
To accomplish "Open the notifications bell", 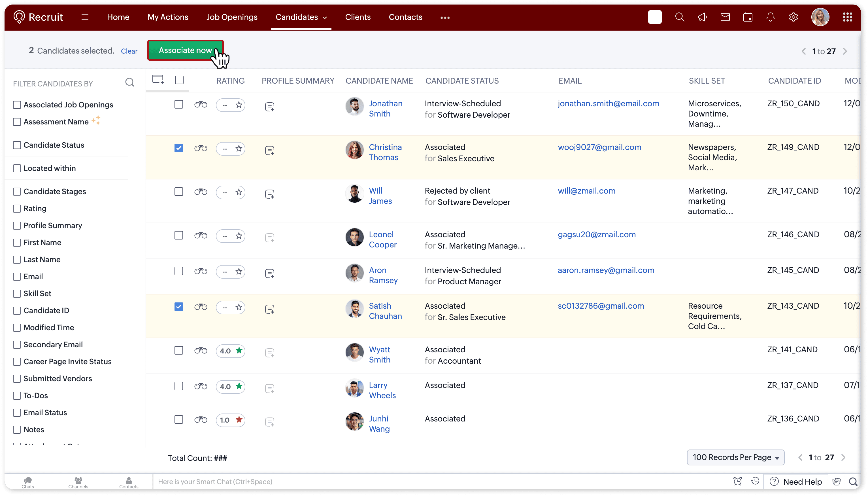I will point(770,17).
